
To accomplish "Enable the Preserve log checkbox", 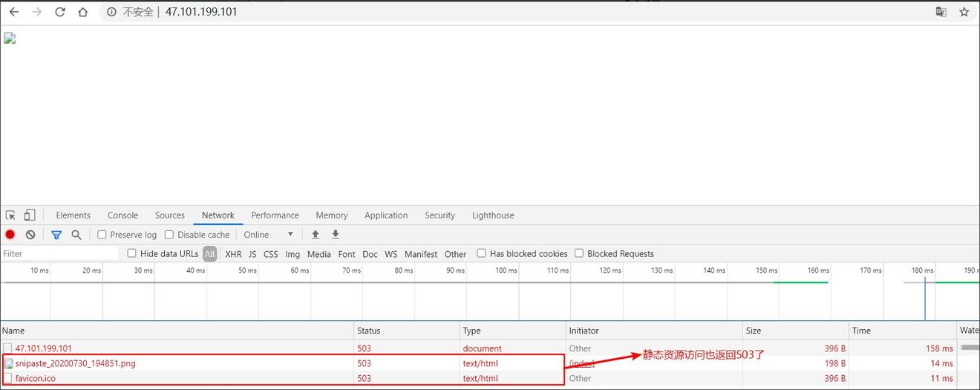I will click(102, 235).
